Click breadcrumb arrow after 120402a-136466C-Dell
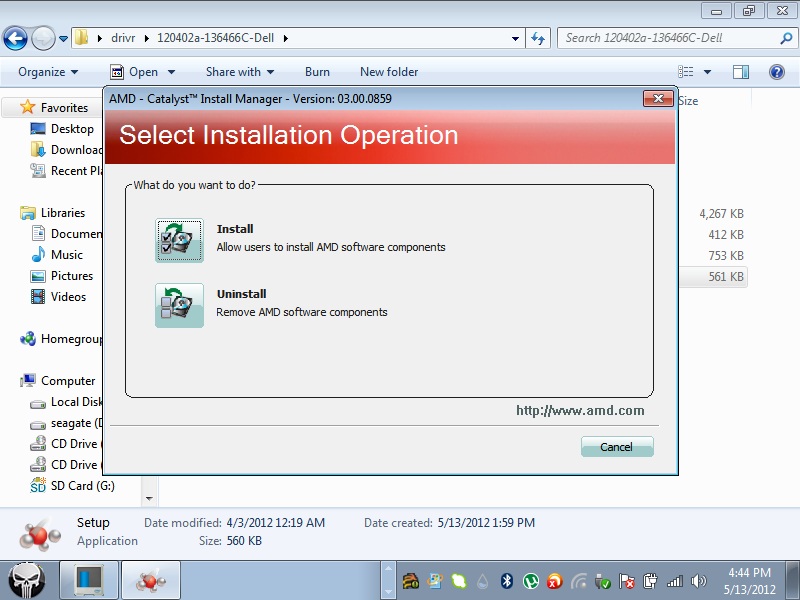The height and width of the screenshot is (600, 800). pyautogui.click(x=285, y=38)
